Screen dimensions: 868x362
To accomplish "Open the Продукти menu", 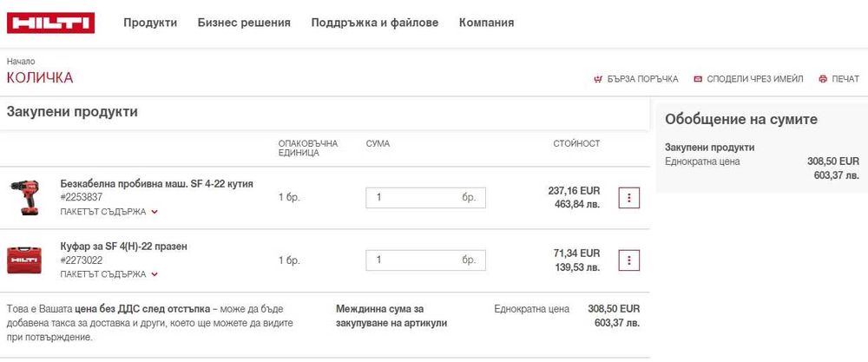I will tap(150, 23).
